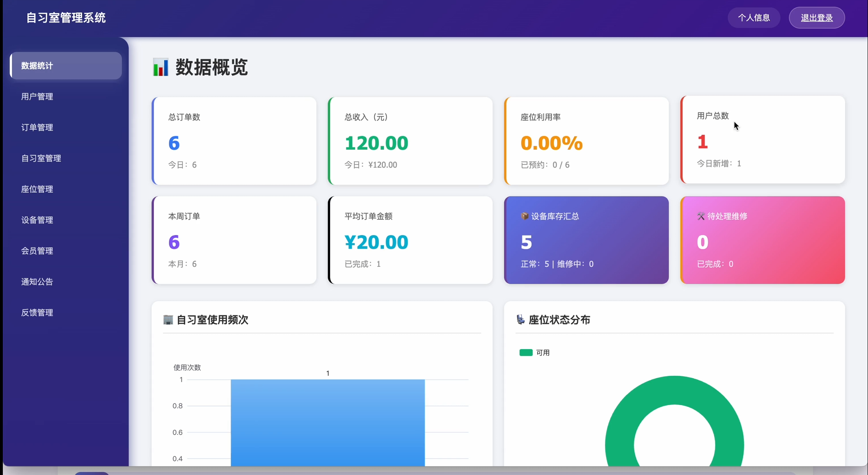Toggle the 可用 legend in seat chart
The width and height of the screenshot is (868, 475).
click(x=534, y=353)
